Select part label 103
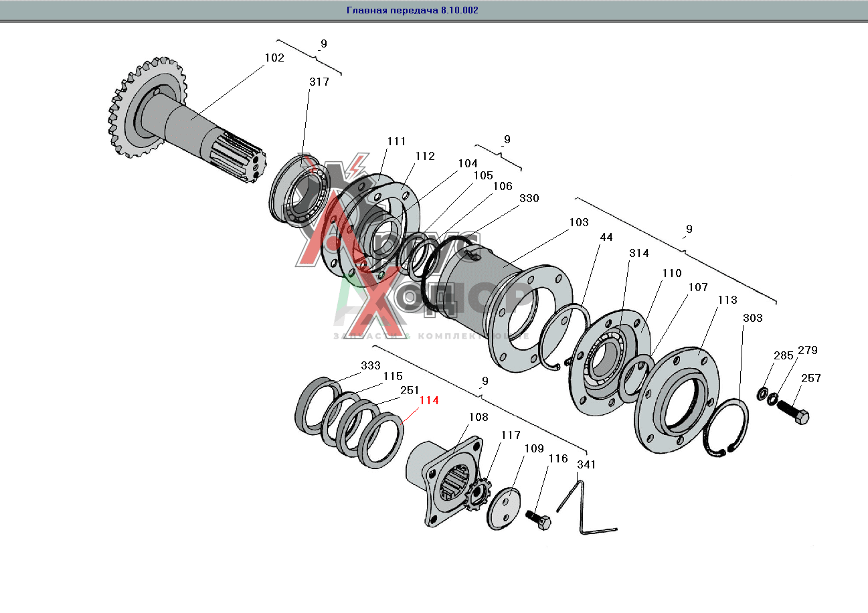This screenshot has height=613, width=868. point(579,222)
